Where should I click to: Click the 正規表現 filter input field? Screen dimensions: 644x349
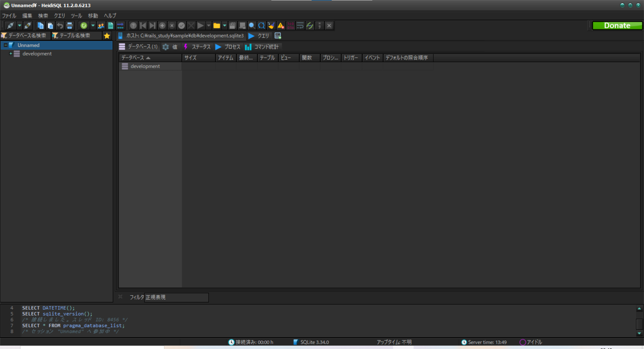point(176,297)
